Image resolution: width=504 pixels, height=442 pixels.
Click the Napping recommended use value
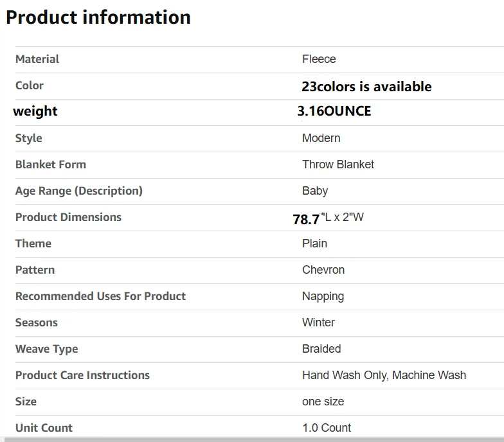click(323, 297)
